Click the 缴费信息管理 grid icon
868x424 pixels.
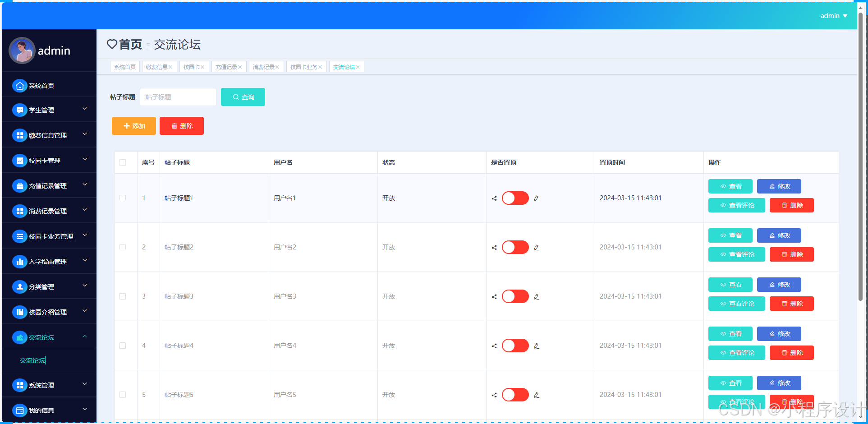[x=20, y=135]
